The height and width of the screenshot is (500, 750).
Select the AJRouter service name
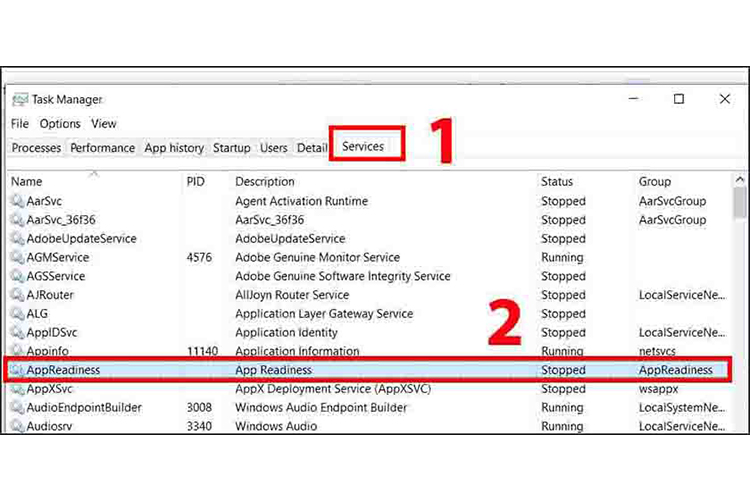pyautogui.click(x=50, y=295)
